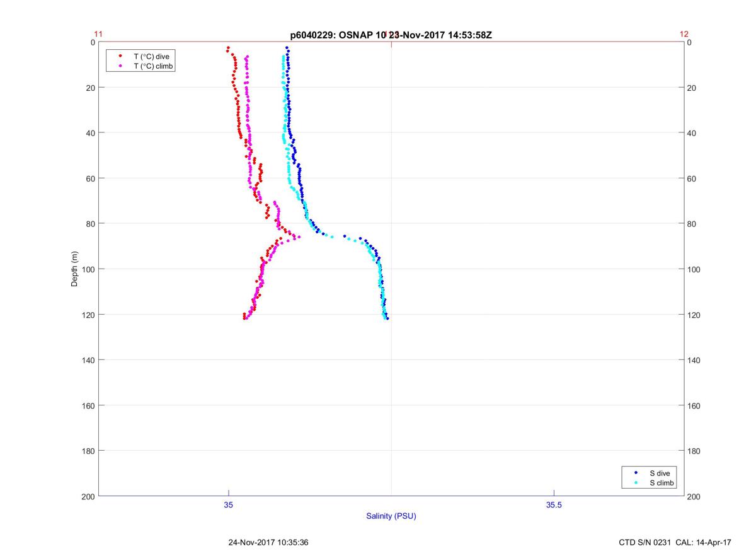Select the 'S dive' legend label
This screenshot has height=558, width=756.
click(661, 473)
